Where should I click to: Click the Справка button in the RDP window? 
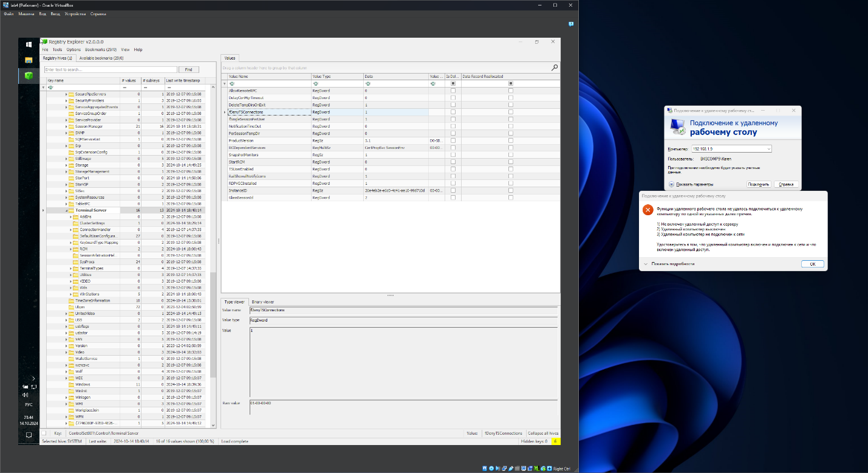click(785, 184)
